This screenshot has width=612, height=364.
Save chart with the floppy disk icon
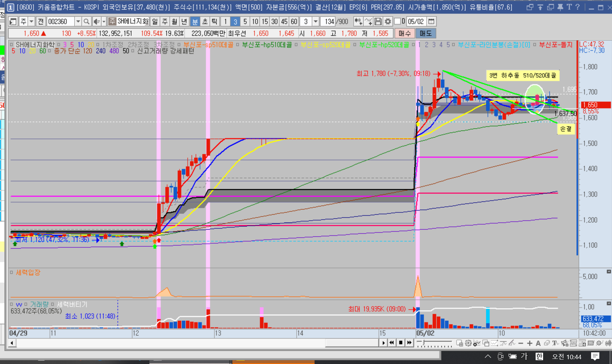tap(378, 22)
